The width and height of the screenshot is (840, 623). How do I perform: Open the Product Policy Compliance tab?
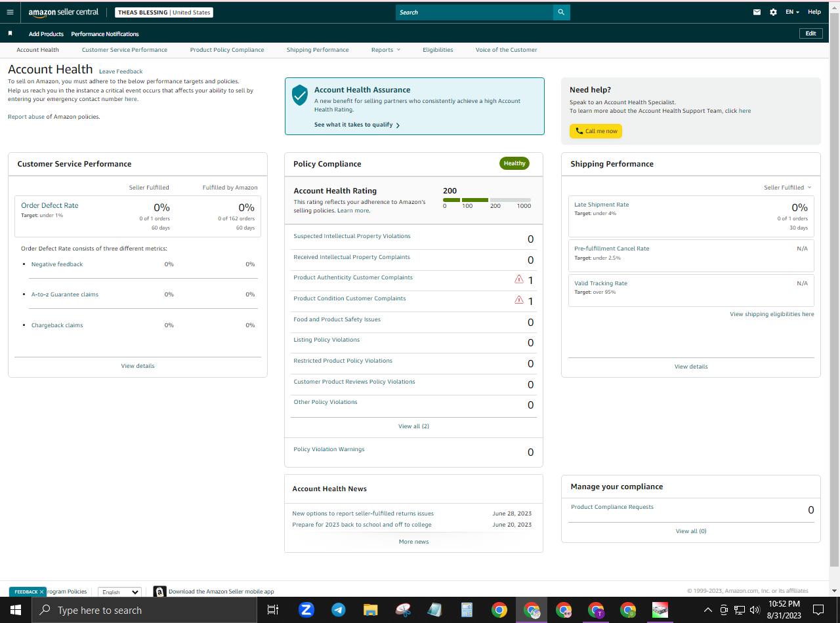[x=227, y=50]
